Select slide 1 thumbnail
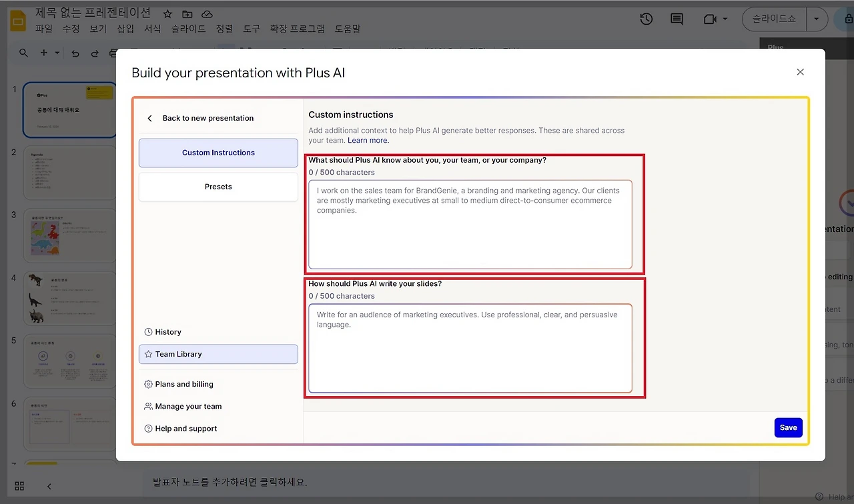This screenshot has height=504, width=854. [x=69, y=110]
